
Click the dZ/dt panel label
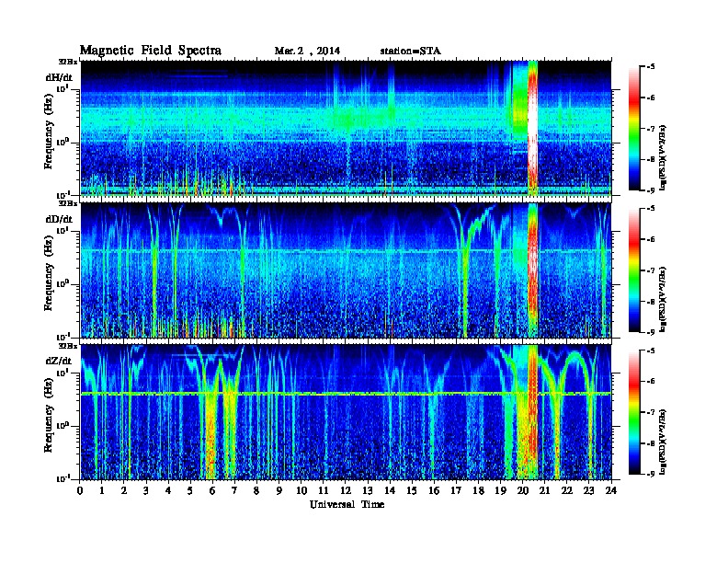59,361
